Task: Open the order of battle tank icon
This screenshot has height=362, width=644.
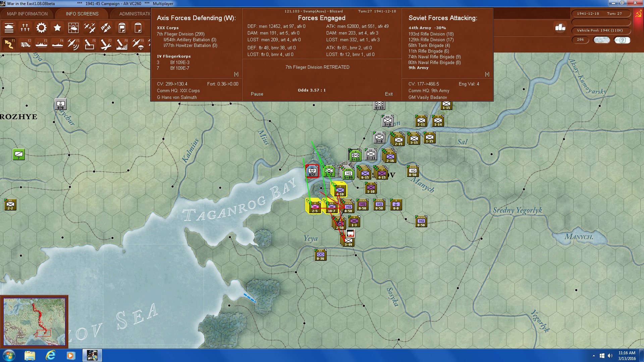Action: tap(9, 28)
